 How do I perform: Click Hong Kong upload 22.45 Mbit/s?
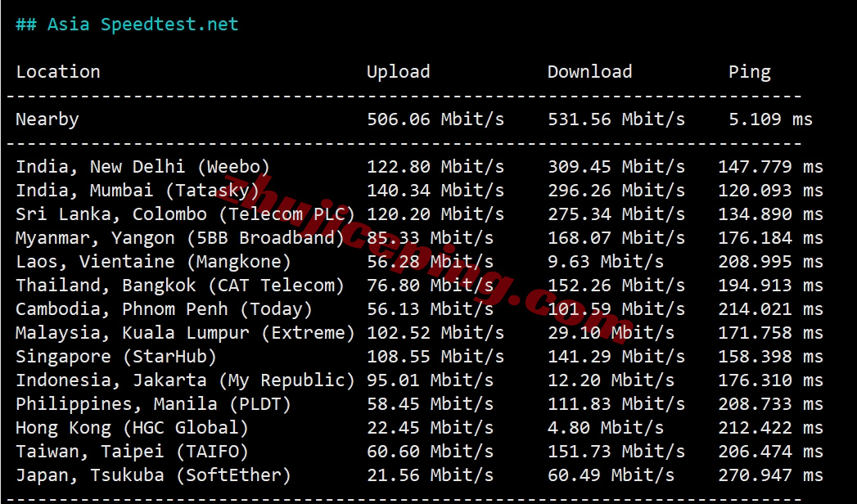[x=431, y=428]
